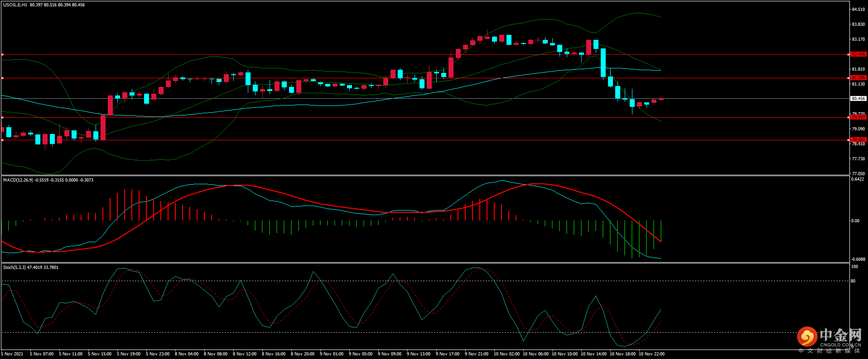Click the current price tag 80.456
Screen dimensions: 868x359
coord(858,98)
